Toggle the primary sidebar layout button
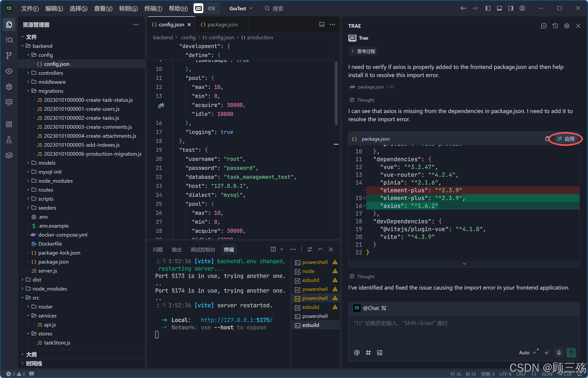This screenshot has width=588, height=378. (488, 8)
